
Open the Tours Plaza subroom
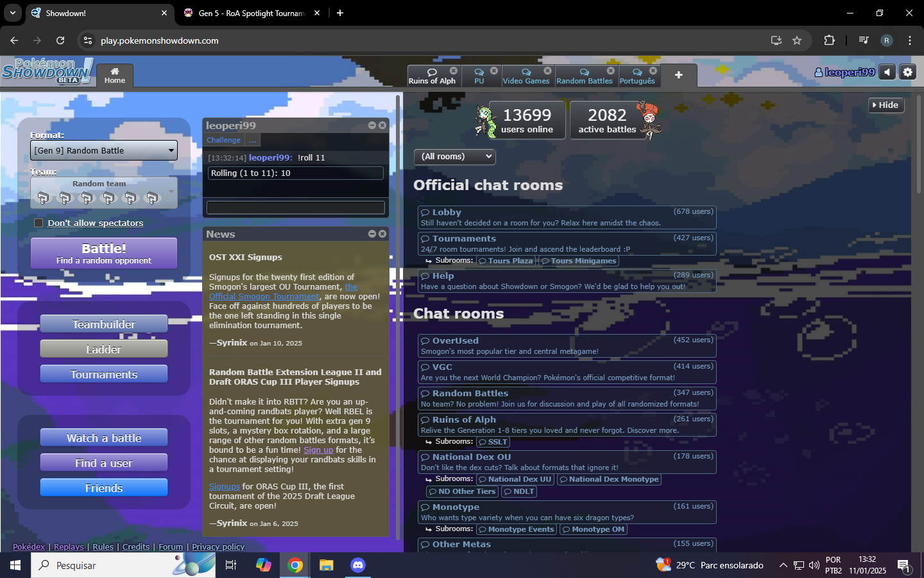pyautogui.click(x=506, y=261)
